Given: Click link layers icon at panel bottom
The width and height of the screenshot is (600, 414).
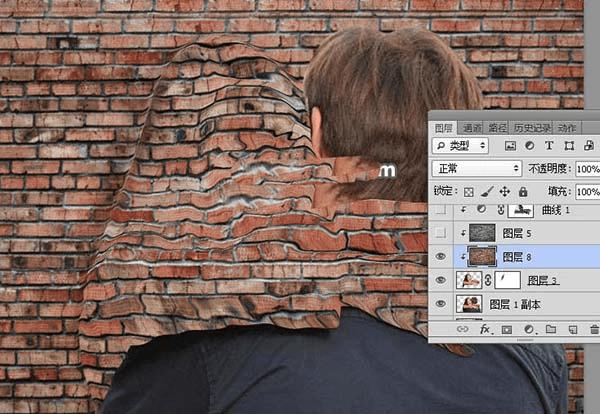Looking at the screenshot, I should coord(463,329).
